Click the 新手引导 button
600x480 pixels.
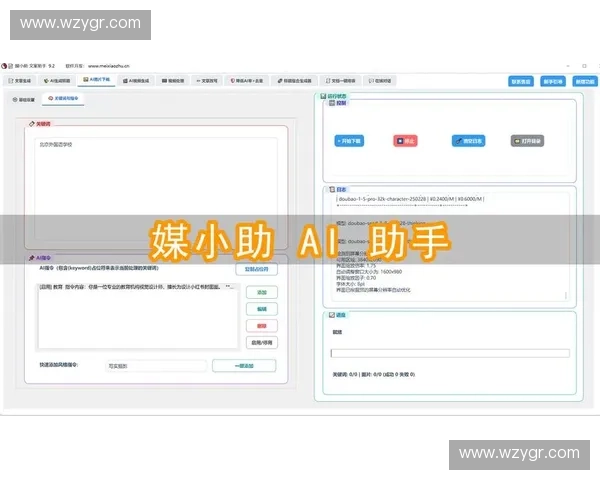(553, 82)
